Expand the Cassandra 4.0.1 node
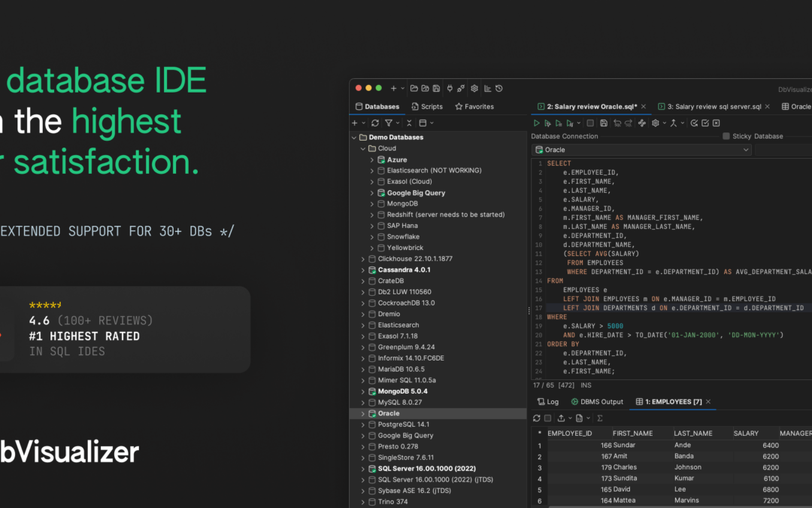The width and height of the screenshot is (812, 508). pyautogui.click(x=363, y=270)
